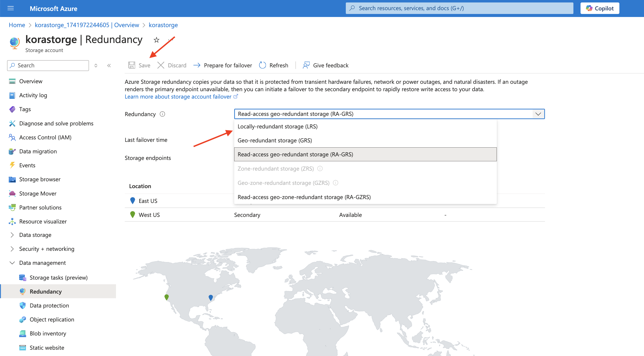Focus the global search resources field
Screen dimensions: 644x356
(459, 8)
